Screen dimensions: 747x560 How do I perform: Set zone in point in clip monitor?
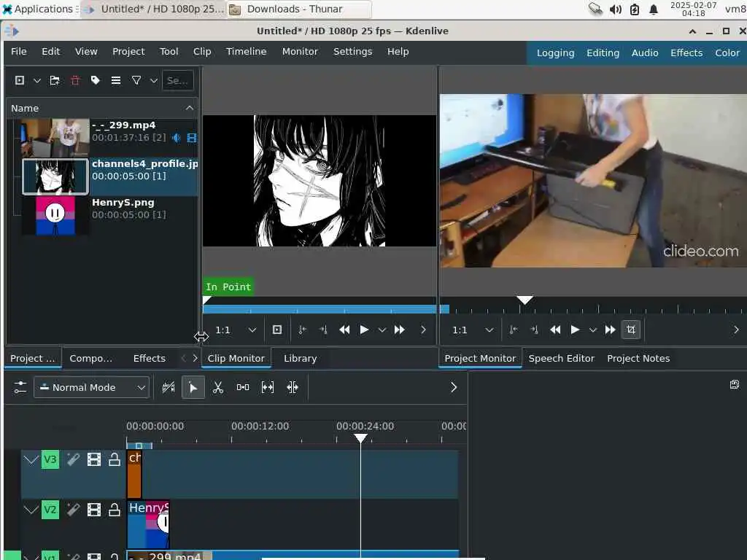click(x=302, y=330)
